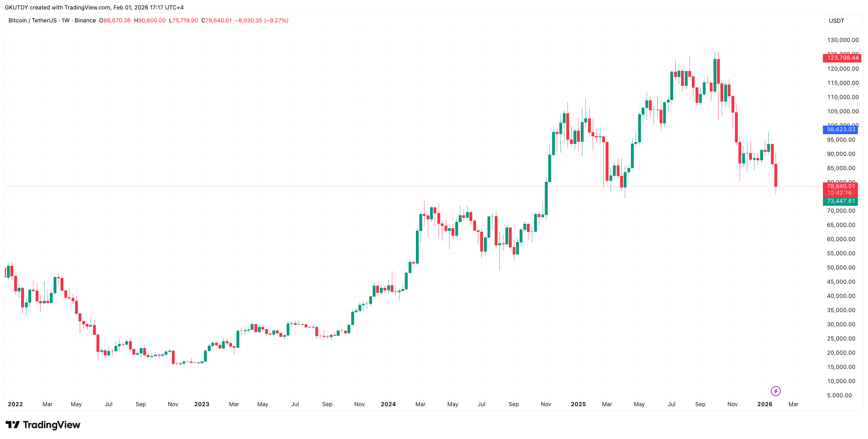Click the 60,000.00 price scale label
The height and width of the screenshot is (439, 868).
pos(841,240)
